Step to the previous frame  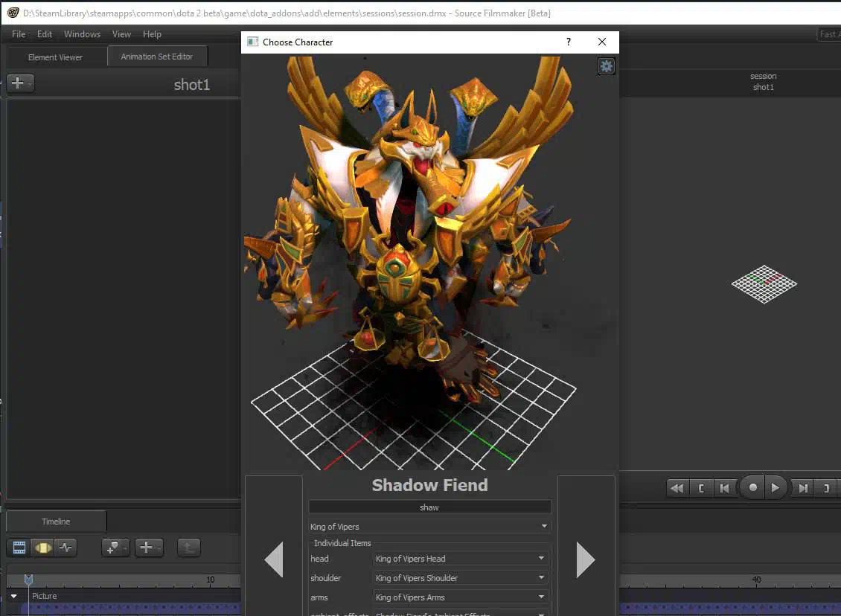[725, 488]
